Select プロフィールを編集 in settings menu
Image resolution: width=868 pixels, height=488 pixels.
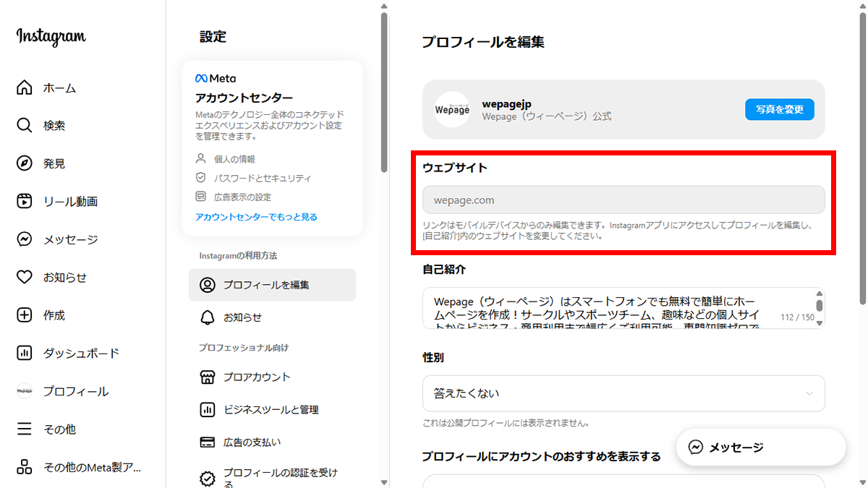pos(272,285)
